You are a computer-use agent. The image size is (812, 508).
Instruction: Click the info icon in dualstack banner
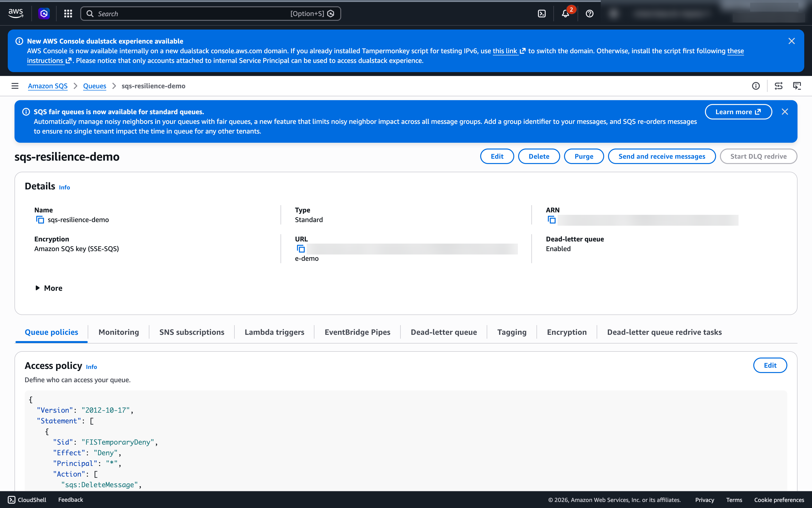20,41
